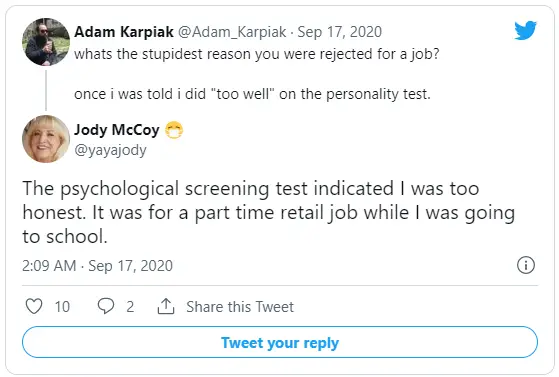This screenshot has width=559, height=377.
Task: Click the like count of 10
Action: click(x=62, y=307)
